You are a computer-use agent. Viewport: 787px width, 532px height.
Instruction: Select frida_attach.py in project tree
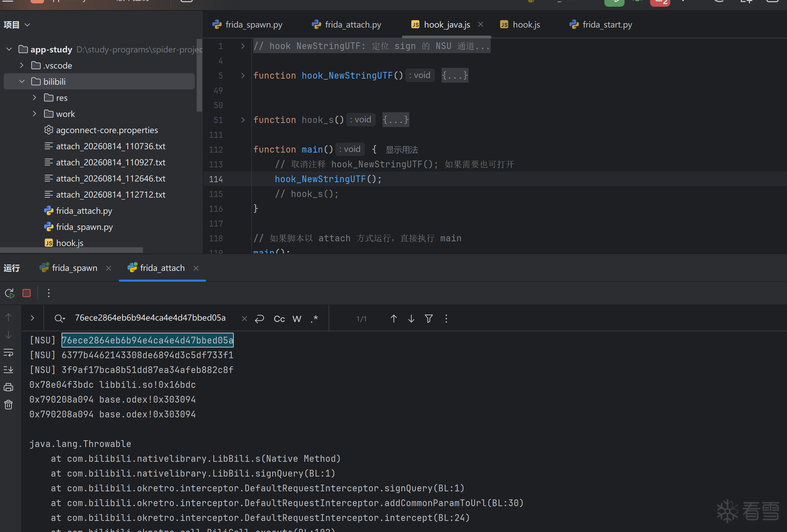pyautogui.click(x=78, y=211)
